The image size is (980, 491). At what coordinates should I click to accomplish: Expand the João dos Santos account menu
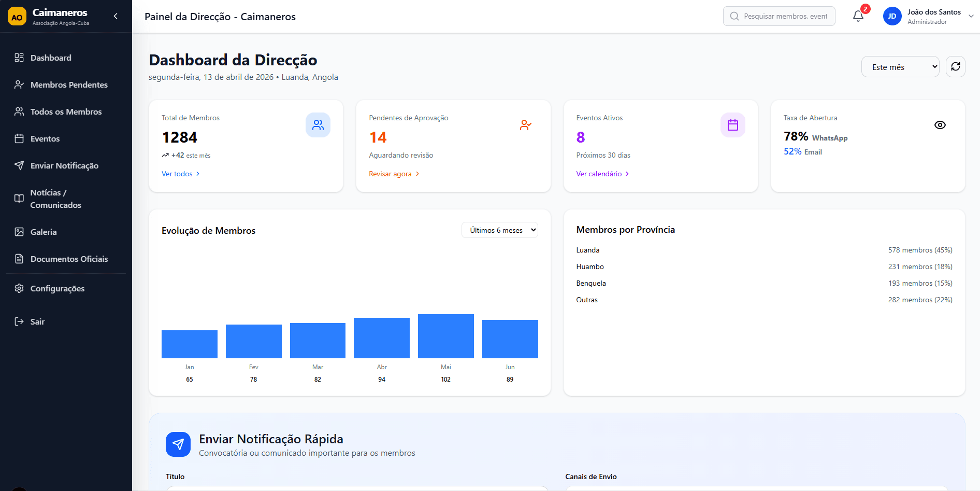point(971,16)
